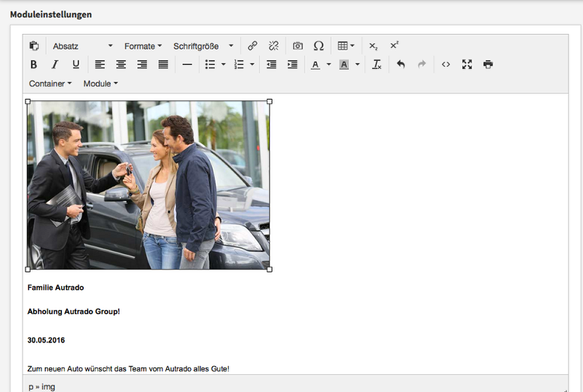
Task: Insert an image using the camera icon
Action: click(297, 46)
